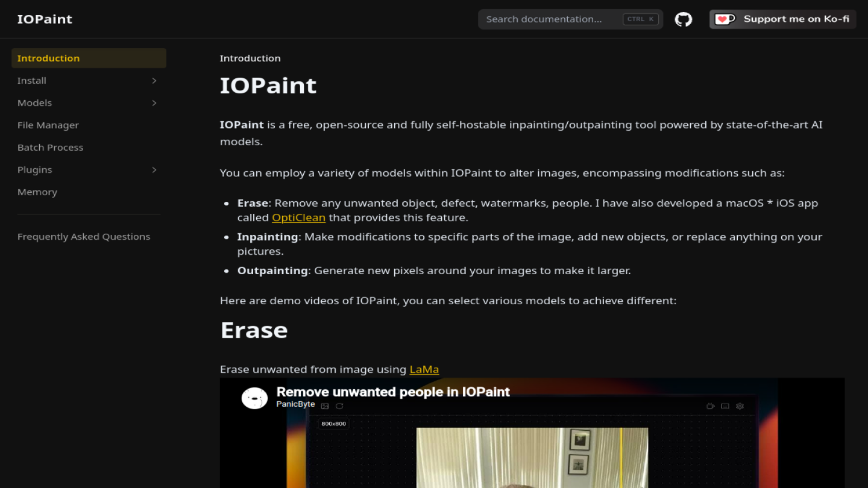The height and width of the screenshot is (488, 868).
Task: Expand the Models section chevron
Action: [154, 103]
